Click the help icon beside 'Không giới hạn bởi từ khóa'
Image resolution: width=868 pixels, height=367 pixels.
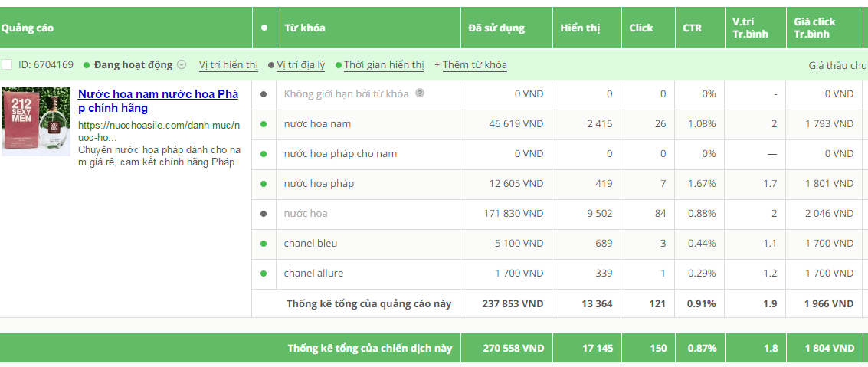pyautogui.click(x=420, y=93)
